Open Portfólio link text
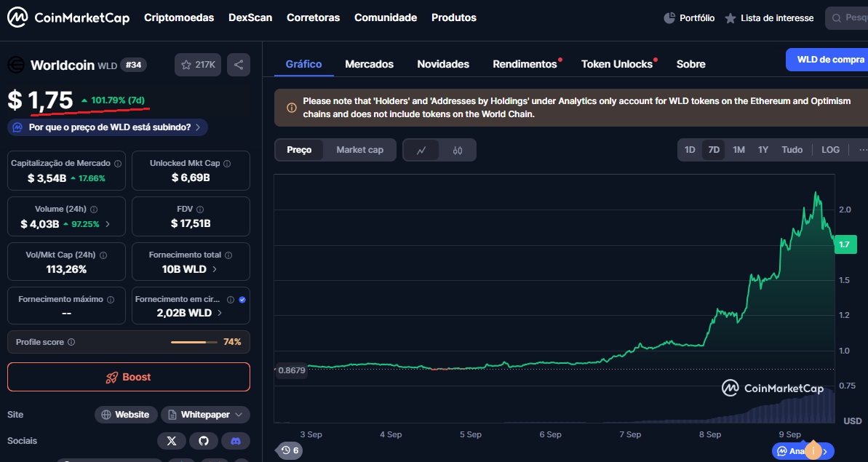The height and width of the screenshot is (462, 868). [697, 18]
